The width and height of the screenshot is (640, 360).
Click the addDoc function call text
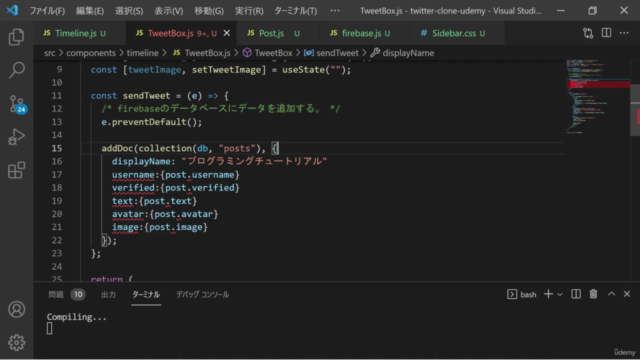(117, 148)
